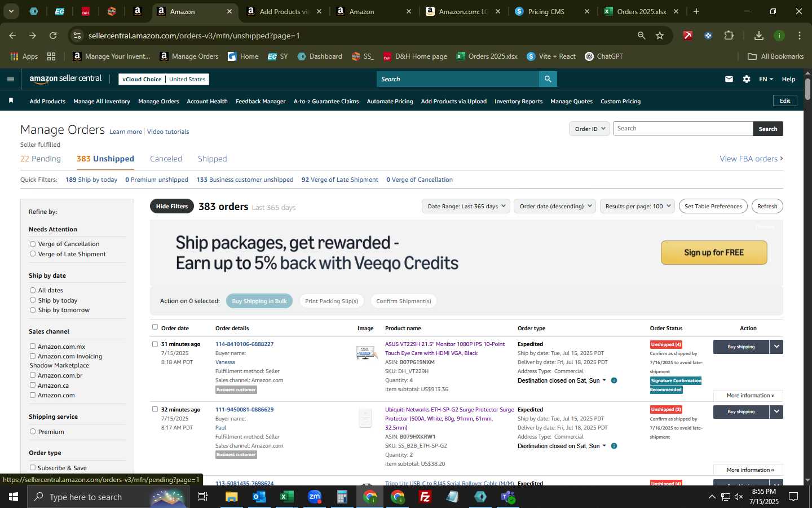Open the 189 Ship by today quick filter

point(91,179)
